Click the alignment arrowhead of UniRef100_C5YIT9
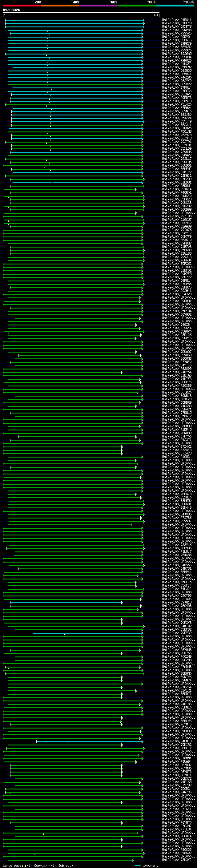This screenshot has height=868, width=197. tap(143, 122)
